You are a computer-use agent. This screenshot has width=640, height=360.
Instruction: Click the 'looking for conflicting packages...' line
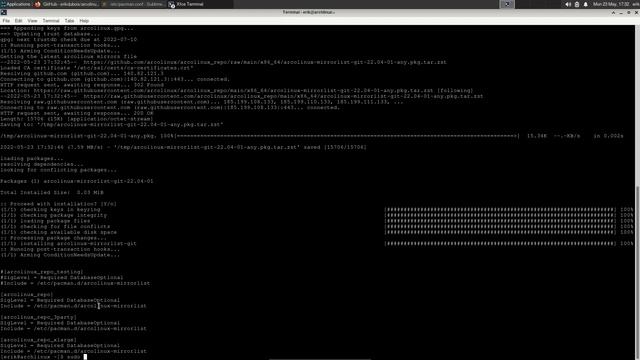coord(58,170)
